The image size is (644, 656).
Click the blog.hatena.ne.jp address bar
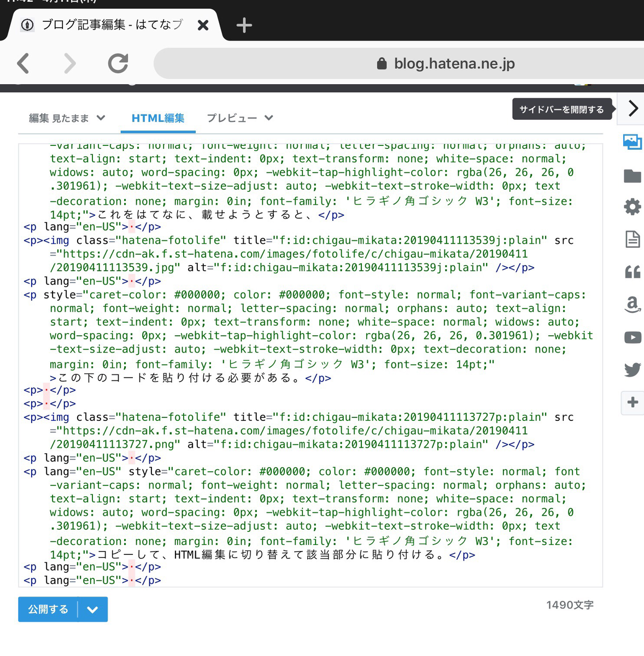pyautogui.click(x=399, y=63)
